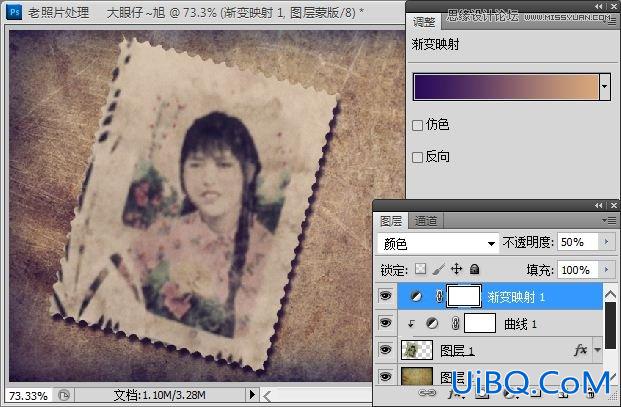This screenshot has height=407, width=621.
Task: Close the 调整 panel group
Action: pos(613,6)
